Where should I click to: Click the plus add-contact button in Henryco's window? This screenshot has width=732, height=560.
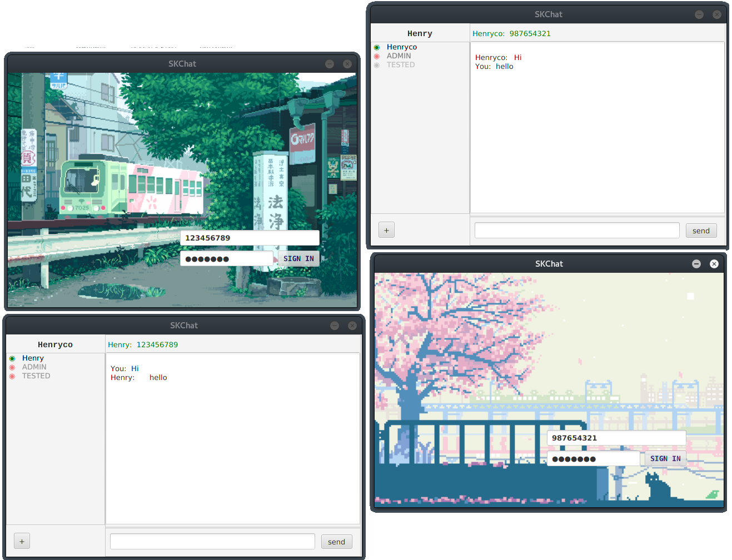(22, 541)
